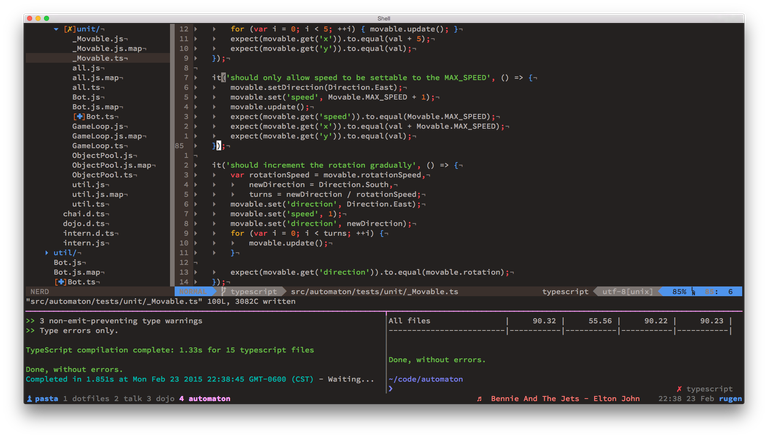This screenshot has width=768, height=438.
Task: Click the pasta session icon in tmux bar
Action: point(29,399)
